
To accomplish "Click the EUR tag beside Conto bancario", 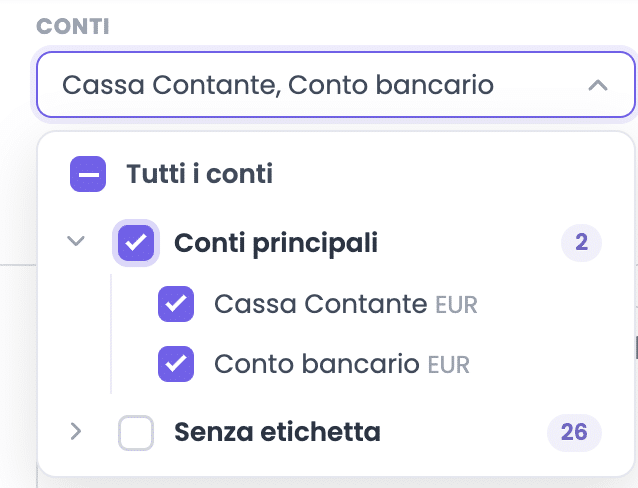I will [x=448, y=365].
